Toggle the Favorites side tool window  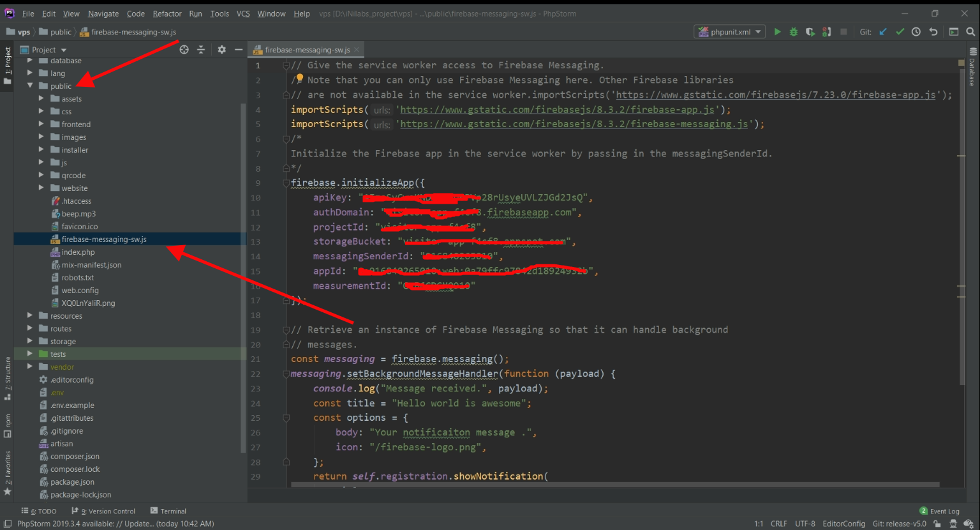tap(8, 473)
